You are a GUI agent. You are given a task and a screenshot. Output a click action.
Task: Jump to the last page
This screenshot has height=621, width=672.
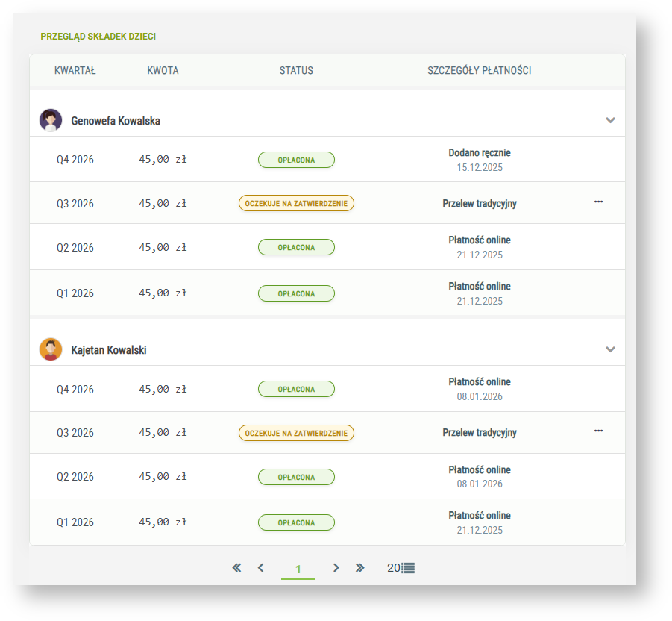360,568
